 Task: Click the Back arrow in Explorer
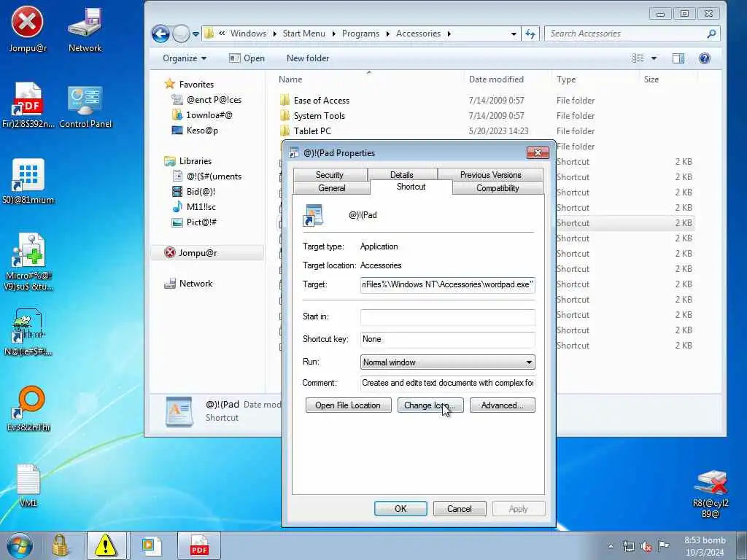(160, 34)
